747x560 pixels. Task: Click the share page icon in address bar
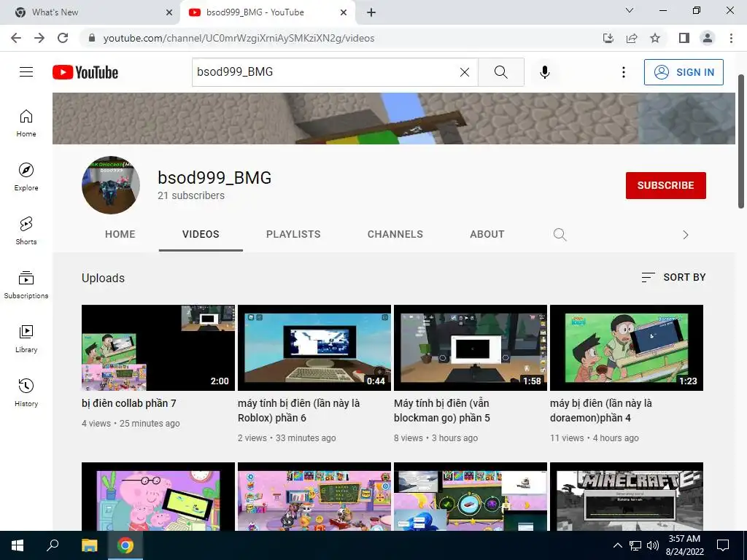coord(632,38)
